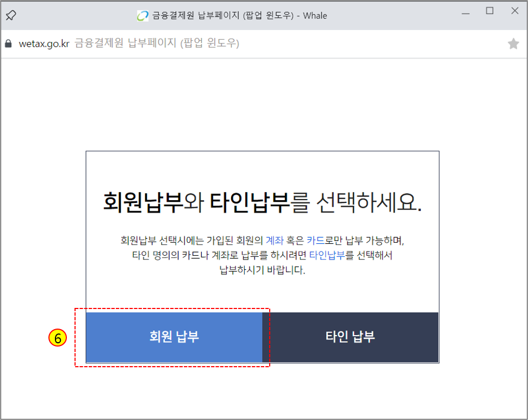
Task: Pin the popup window with pushpin icon
Action: coord(11,15)
